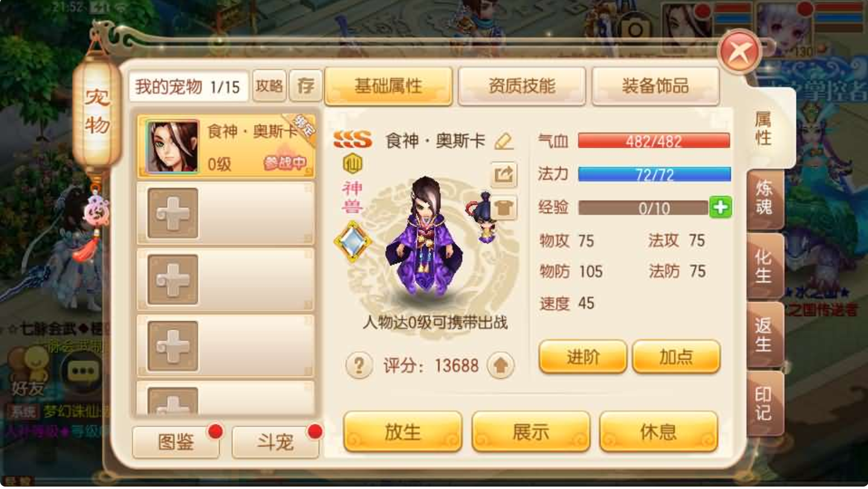The image size is (868, 489).
Task: Click the 放生 release button
Action: coord(403,432)
